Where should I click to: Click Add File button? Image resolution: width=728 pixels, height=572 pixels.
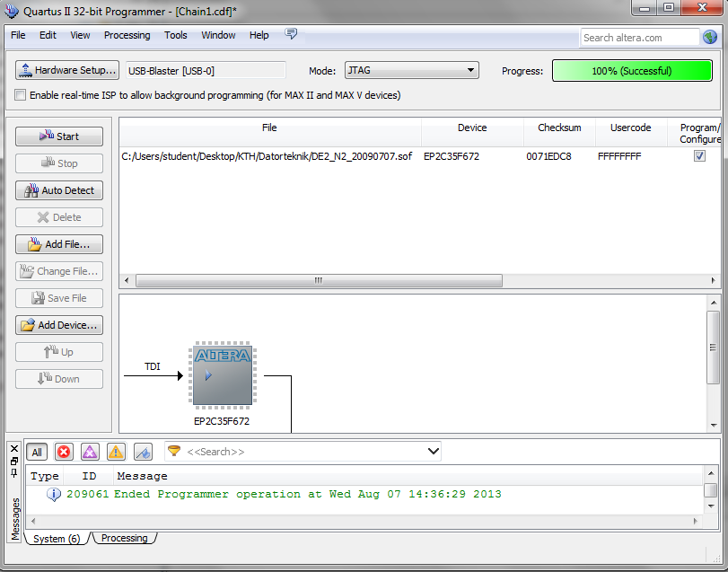pos(59,244)
